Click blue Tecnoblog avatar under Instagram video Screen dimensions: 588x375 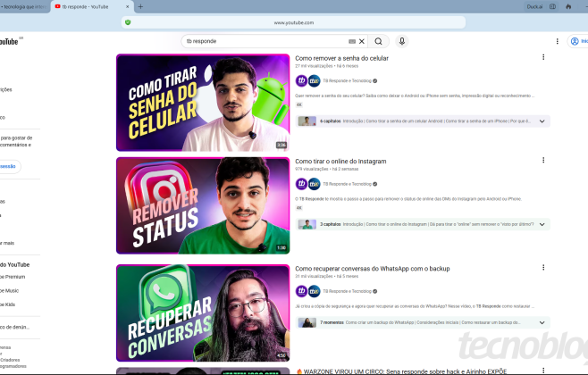[315, 184]
